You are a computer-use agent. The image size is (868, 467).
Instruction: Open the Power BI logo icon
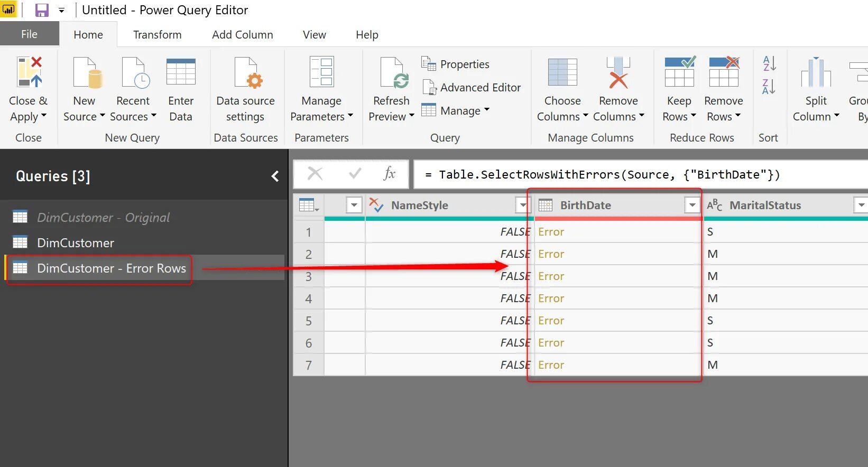click(x=8, y=9)
